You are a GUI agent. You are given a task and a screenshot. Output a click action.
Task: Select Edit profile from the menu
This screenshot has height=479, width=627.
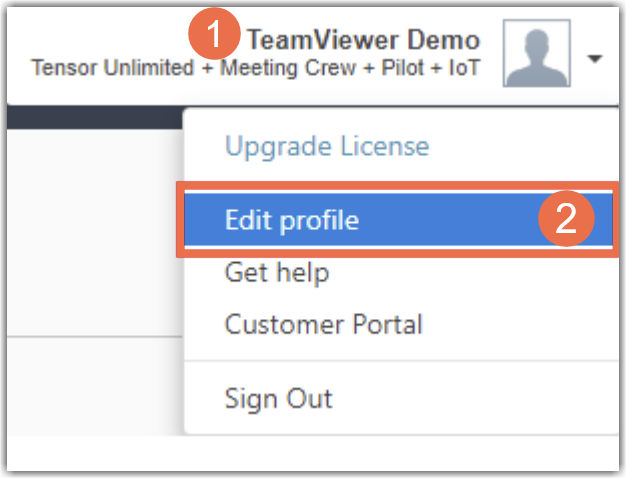pos(292,220)
